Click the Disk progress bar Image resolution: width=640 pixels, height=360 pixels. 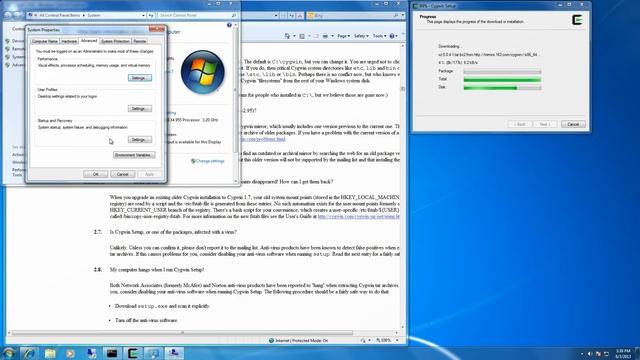[x=502, y=88]
